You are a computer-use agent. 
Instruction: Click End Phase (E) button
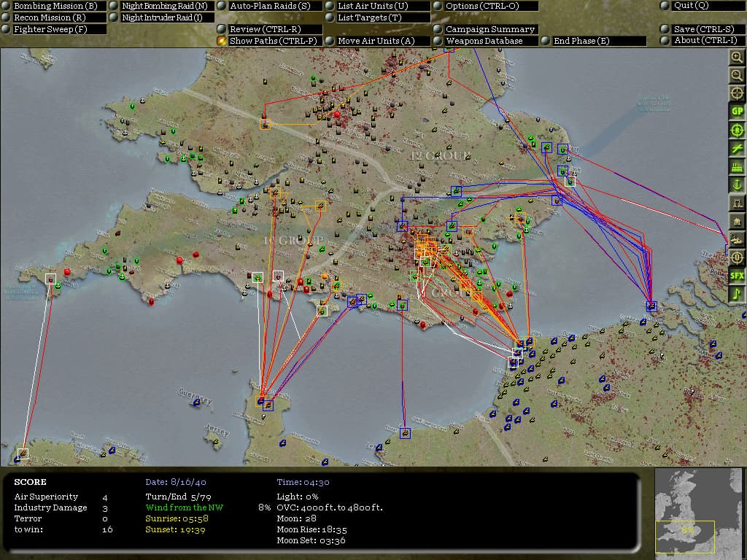coord(581,41)
